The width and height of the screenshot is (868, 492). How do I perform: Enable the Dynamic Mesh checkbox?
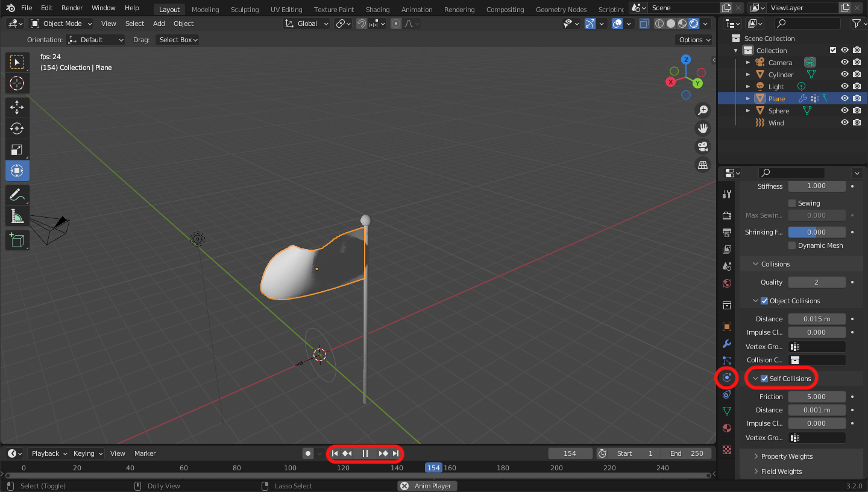click(792, 245)
